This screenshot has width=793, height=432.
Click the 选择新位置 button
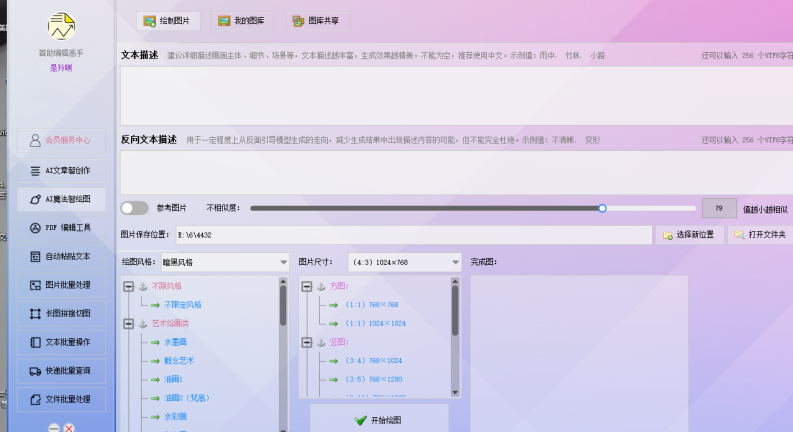(690, 235)
